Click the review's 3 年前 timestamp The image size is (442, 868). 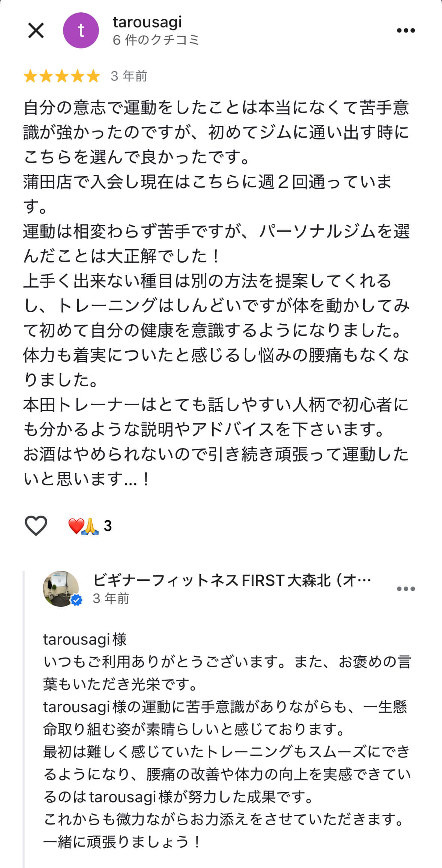click(129, 76)
